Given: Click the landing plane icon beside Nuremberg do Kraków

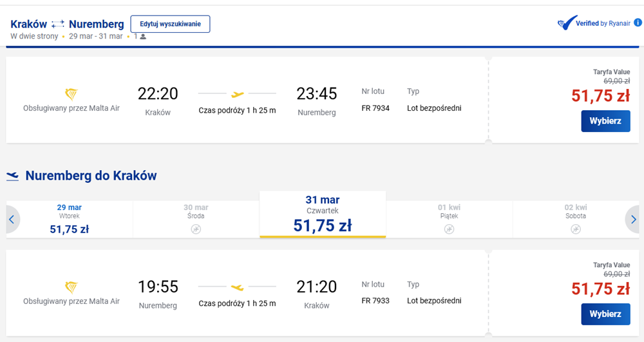Looking at the screenshot, I should [x=13, y=176].
